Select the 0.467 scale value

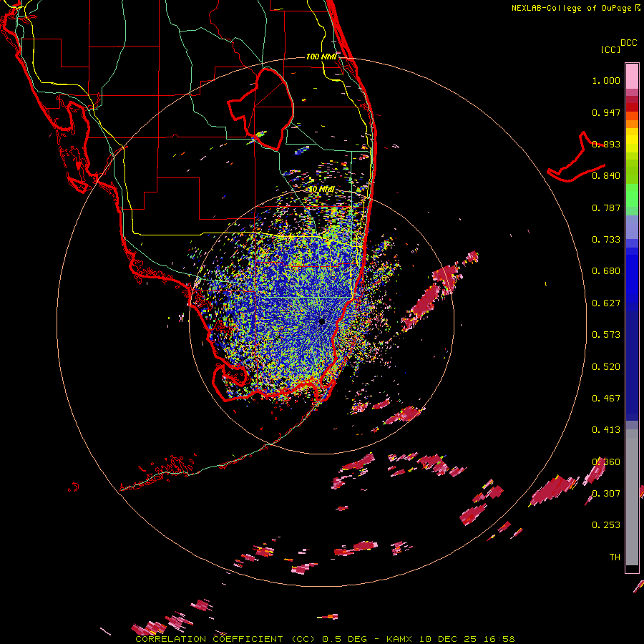606,399
